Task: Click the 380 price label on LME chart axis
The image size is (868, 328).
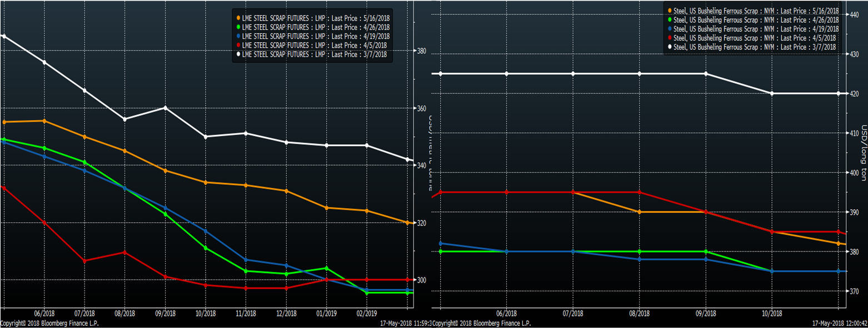Action: [x=421, y=51]
